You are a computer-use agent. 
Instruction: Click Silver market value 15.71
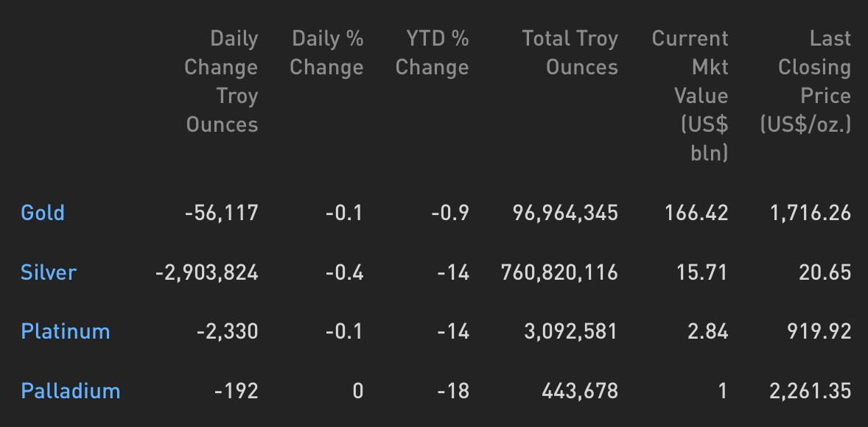click(x=702, y=272)
